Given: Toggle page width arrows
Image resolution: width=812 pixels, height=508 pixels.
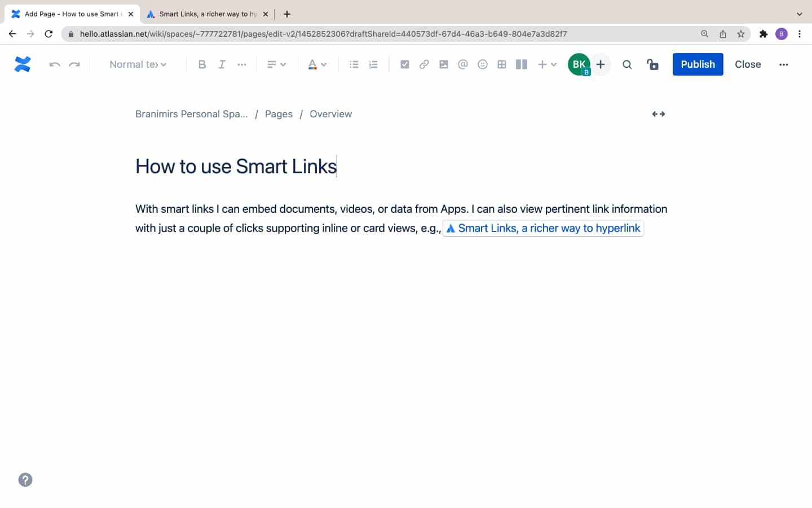Looking at the screenshot, I should click(658, 114).
